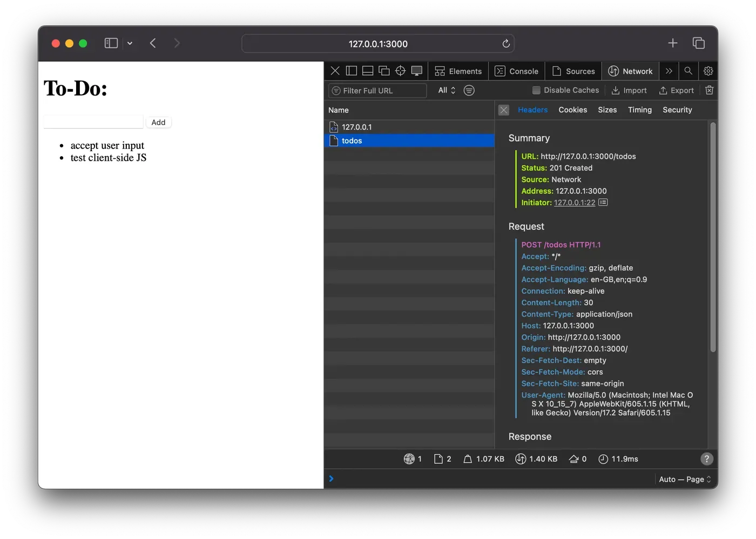Toggle group media requests filter icon
Viewport: 756px width, 539px height.
[x=469, y=90]
